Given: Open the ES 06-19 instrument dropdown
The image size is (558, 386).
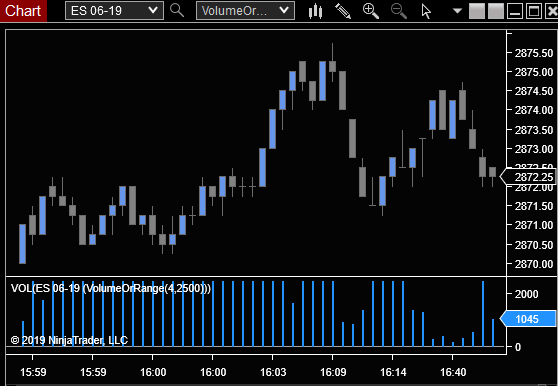Looking at the screenshot, I should [114, 10].
